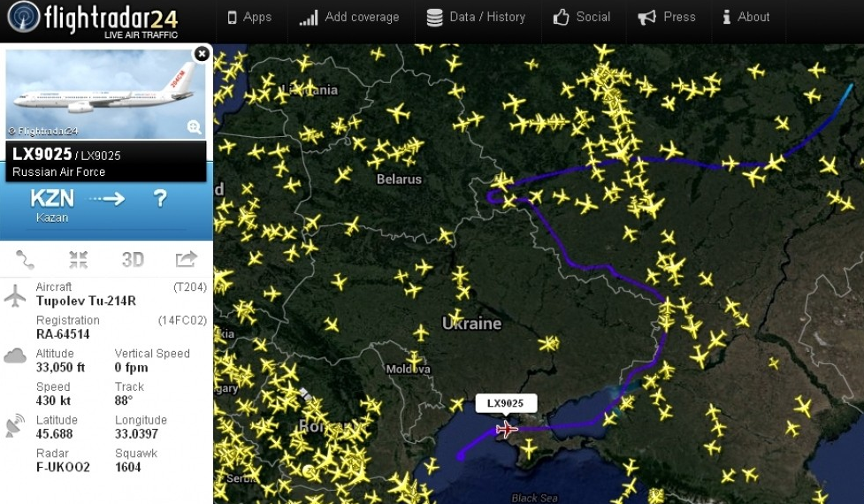The height and width of the screenshot is (504, 864).
Task: Open the Apps menu
Action: 249,17
